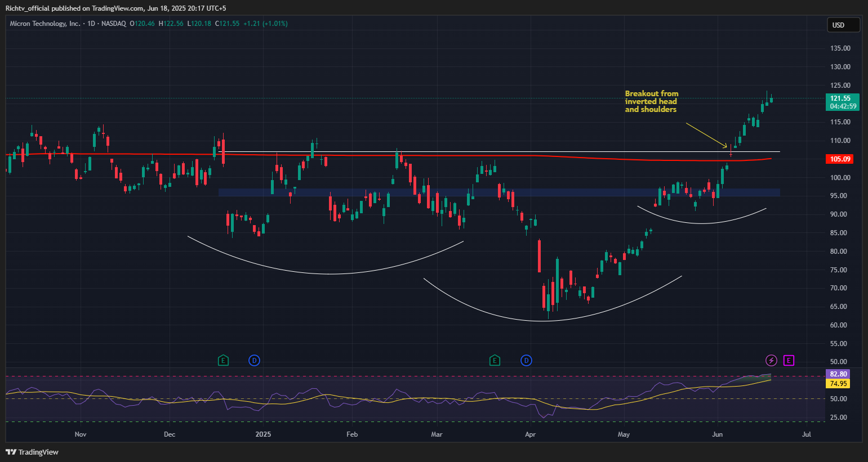
Task: Click the Jul label on the time axis
Action: (x=806, y=434)
